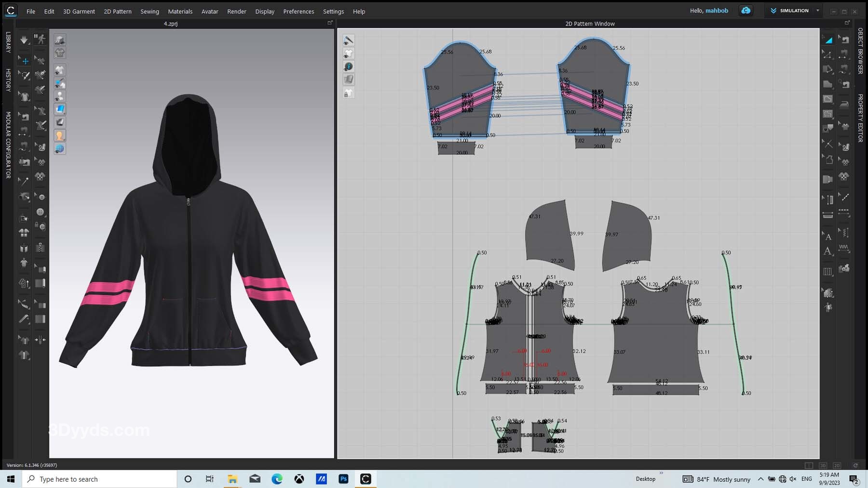Open the Materials menu
The width and height of the screenshot is (868, 488).
(x=180, y=11)
